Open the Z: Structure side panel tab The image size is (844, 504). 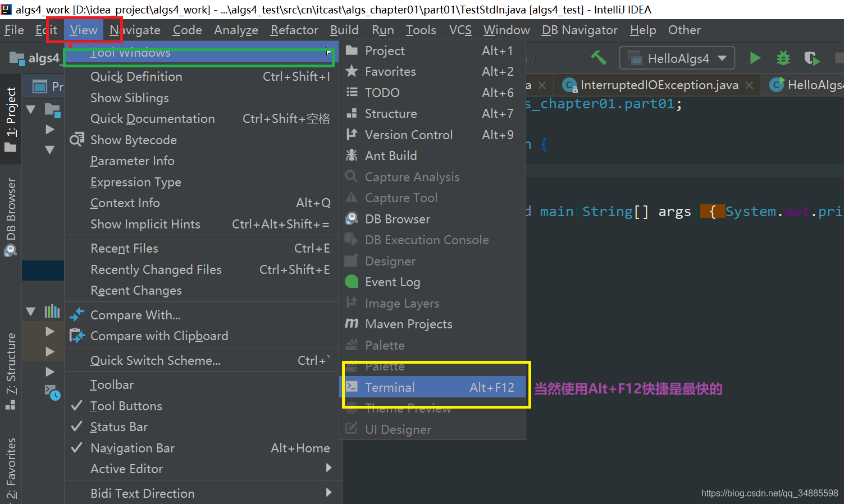(11, 370)
